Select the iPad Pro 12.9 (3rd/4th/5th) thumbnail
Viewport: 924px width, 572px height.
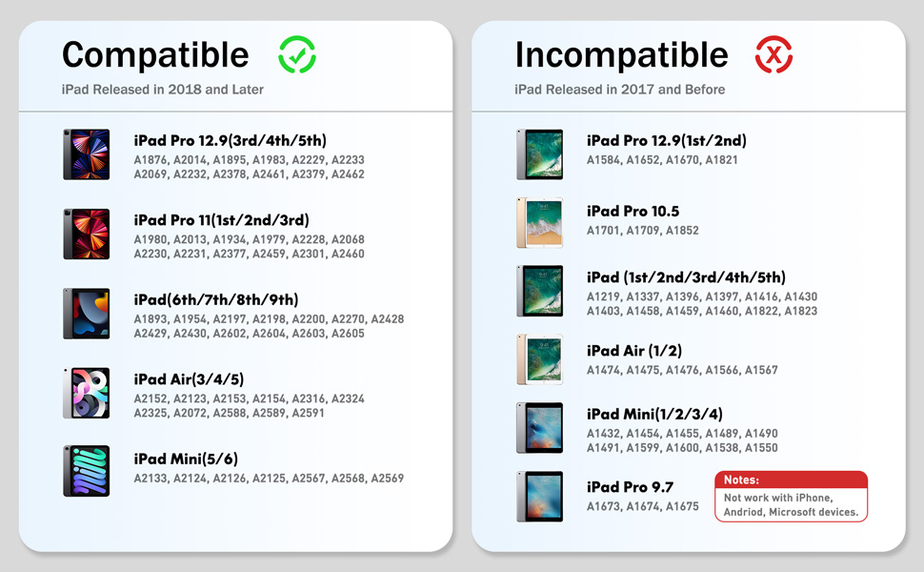(87, 154)
